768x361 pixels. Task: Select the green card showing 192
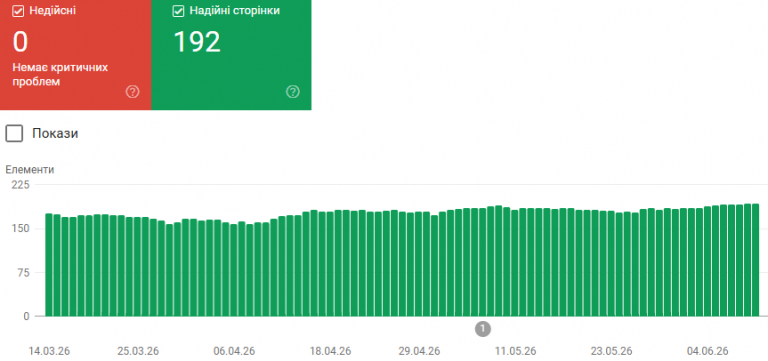point(231,55)
